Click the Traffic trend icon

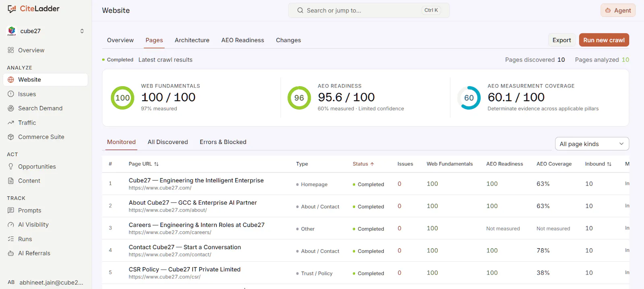tap(11, 123)
